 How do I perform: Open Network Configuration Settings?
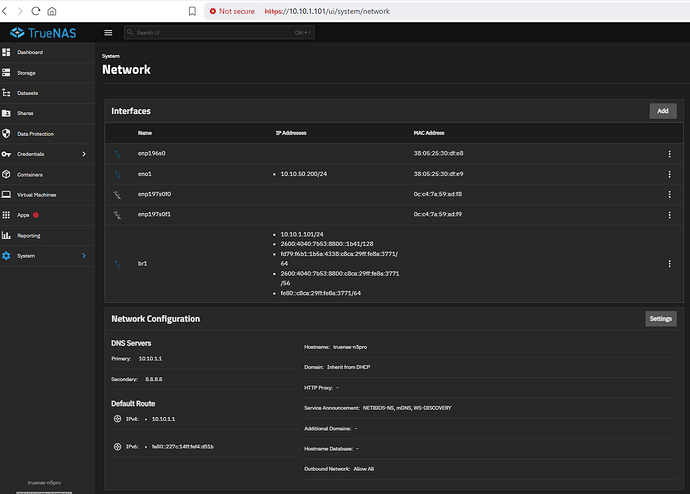pyautogui.click(x=661, y=319)
